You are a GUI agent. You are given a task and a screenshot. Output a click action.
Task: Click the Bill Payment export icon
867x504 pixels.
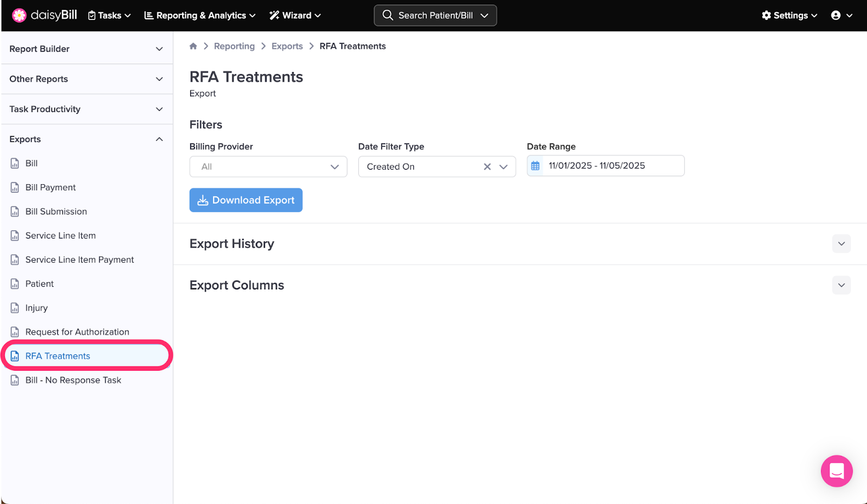tap(15, 188)
